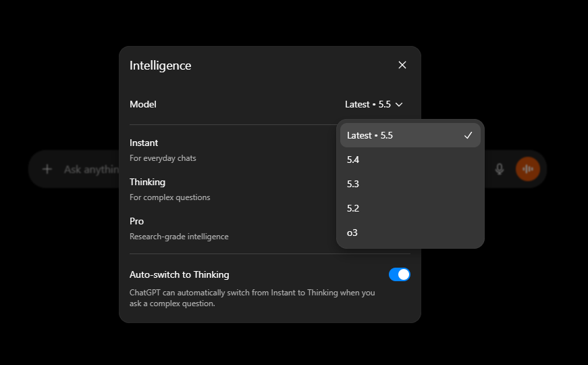Click the ChatGPT auto-switch explanation text
Image resolution: width=588 pixels, height=365 pixels.
tap(252, 298)
